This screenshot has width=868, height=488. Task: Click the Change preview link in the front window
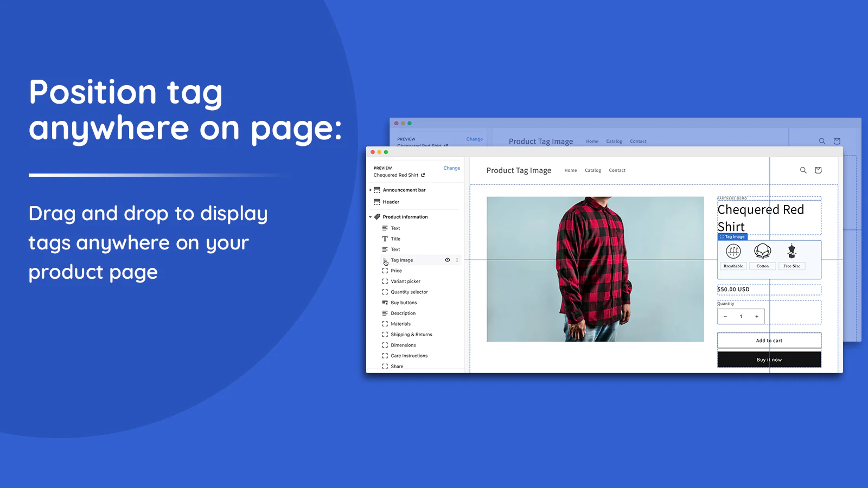452,168
